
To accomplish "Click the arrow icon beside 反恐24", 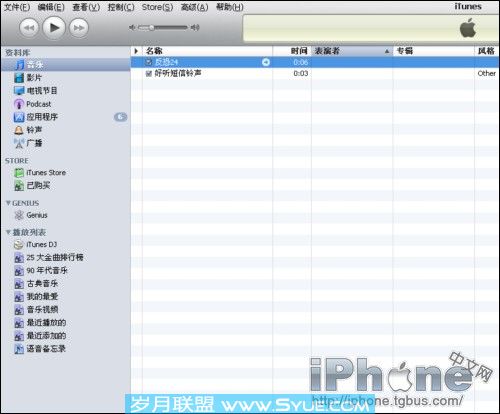I will click(x=266, y=62).
